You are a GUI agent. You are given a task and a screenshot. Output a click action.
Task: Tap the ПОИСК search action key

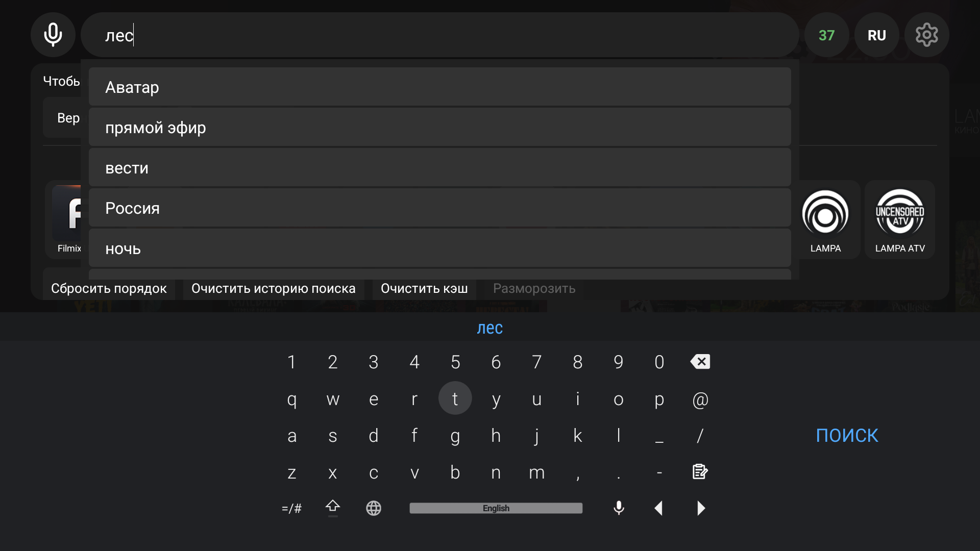pos(847,435)
